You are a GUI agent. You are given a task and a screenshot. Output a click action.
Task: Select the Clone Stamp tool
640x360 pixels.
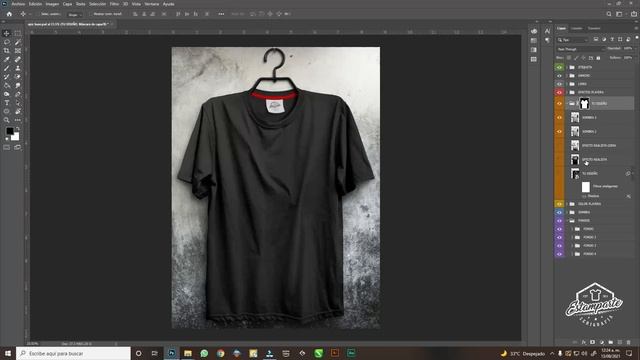18,68
